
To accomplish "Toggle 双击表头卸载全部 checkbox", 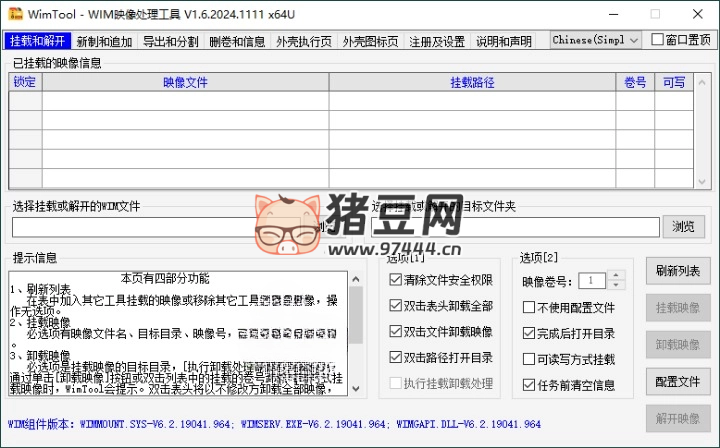I will pyautogui.click(x=395, y=305).
